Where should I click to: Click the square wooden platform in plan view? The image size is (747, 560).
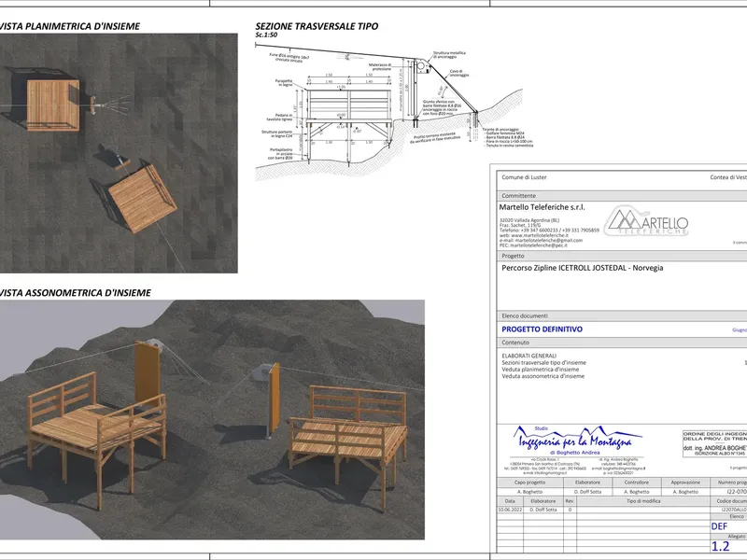(53, 105)
